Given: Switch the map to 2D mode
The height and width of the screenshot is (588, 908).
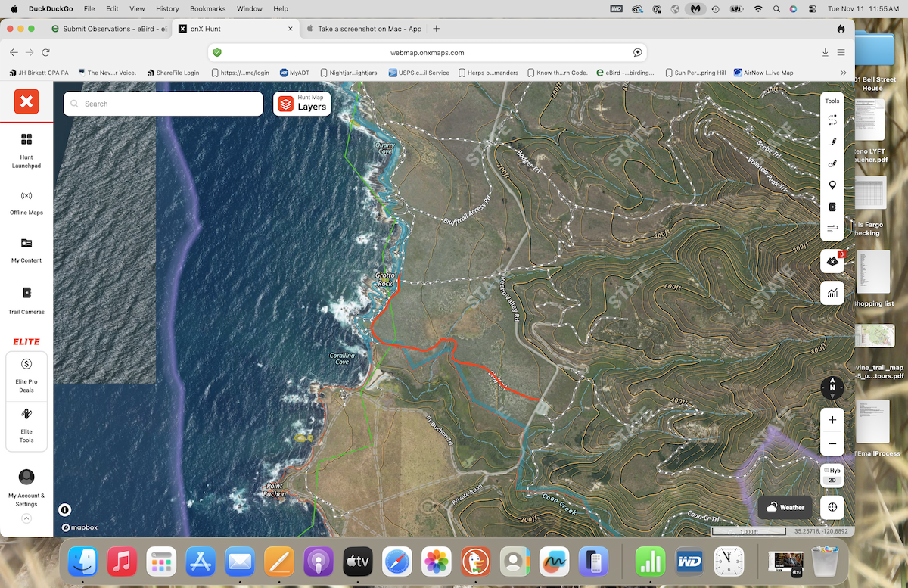Looking at the screenshot, I should click(x=832, y=479).
